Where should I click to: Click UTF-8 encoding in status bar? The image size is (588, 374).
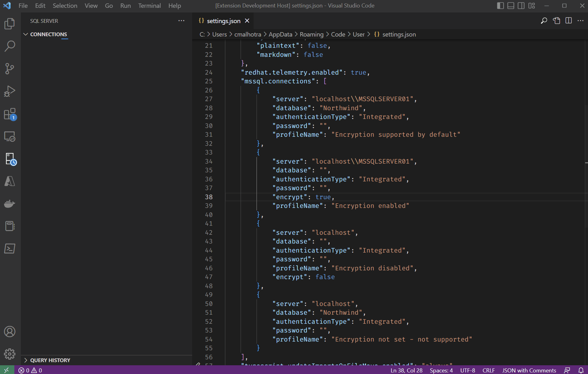coord(468,370)
